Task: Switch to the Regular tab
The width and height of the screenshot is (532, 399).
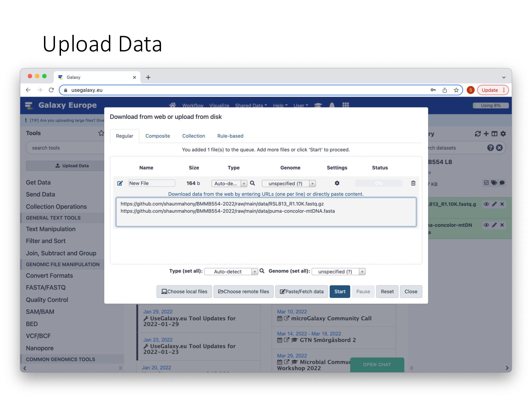Action: (x=124, y=136)
